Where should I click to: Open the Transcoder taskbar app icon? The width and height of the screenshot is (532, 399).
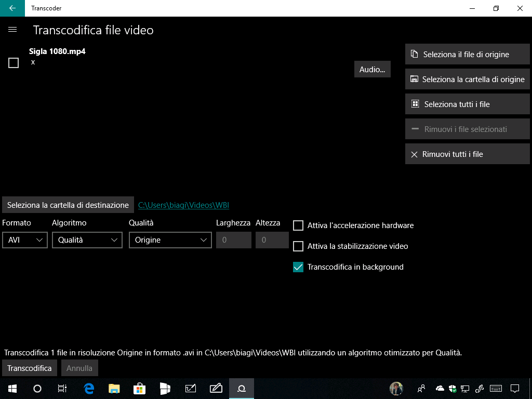coord(241,389)
